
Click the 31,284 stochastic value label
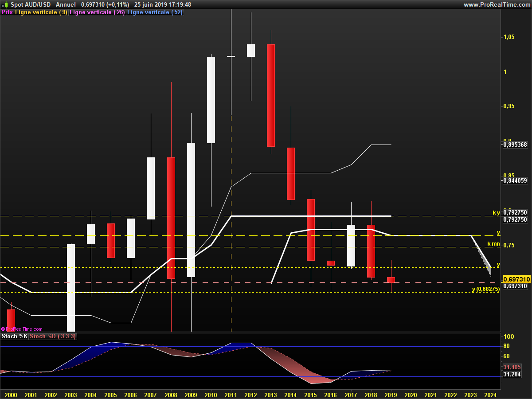512,375
